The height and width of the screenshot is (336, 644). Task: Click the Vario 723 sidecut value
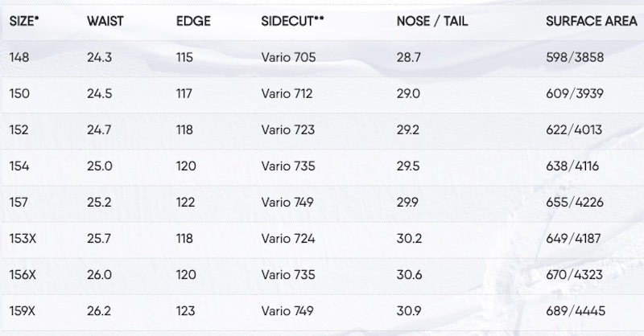point(288,129)
